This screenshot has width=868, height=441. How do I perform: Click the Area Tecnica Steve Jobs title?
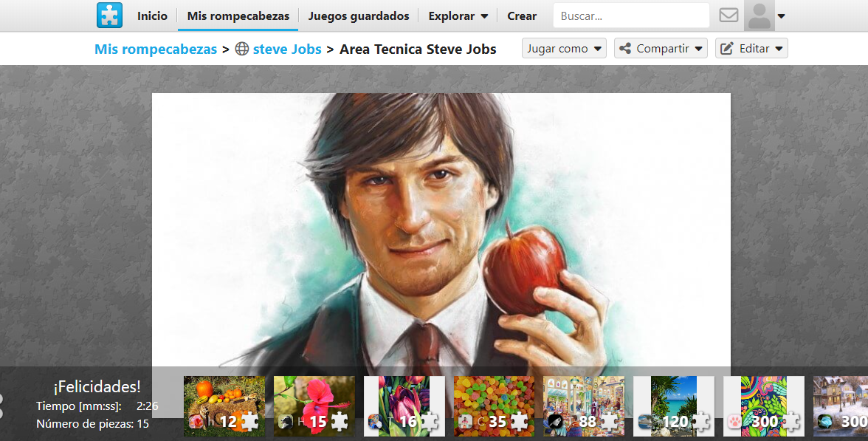[x=418, y=49]
